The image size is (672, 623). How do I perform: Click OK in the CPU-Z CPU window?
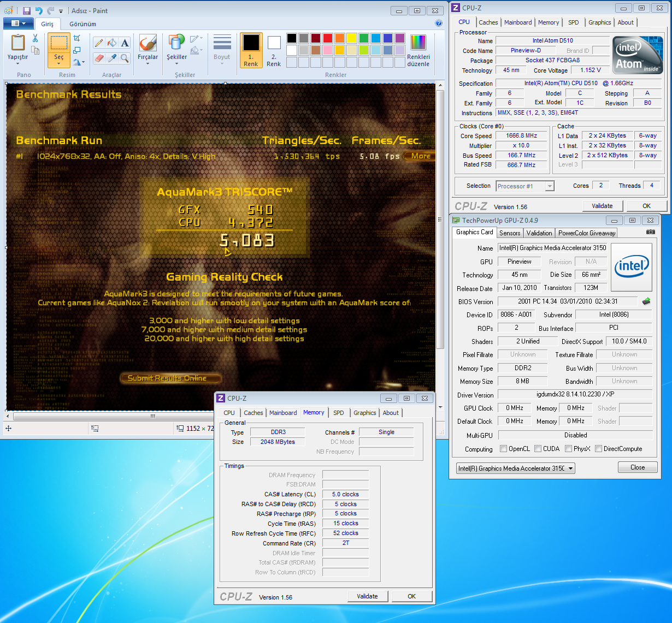(x=646, y=206)
